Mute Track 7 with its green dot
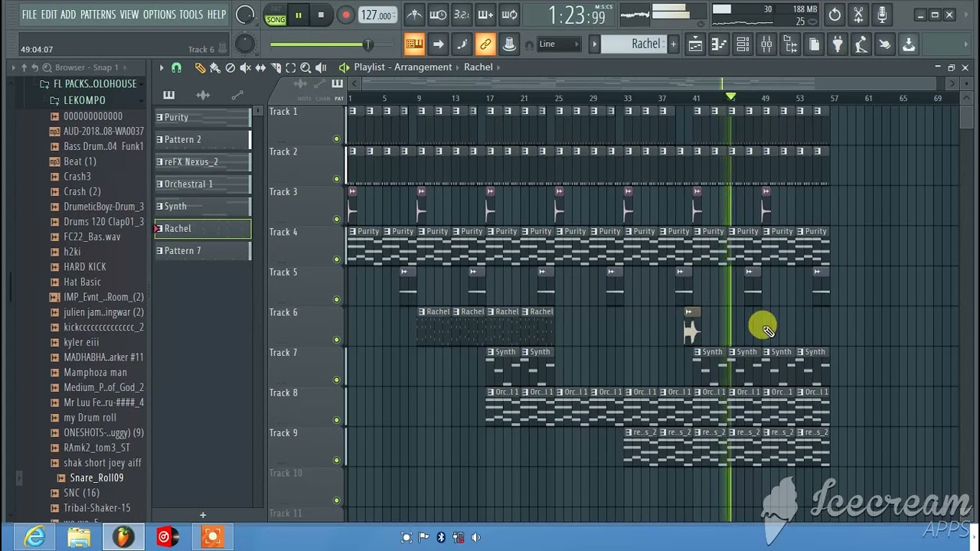Screen dimensions: 980x551 [x=336, y=380]
